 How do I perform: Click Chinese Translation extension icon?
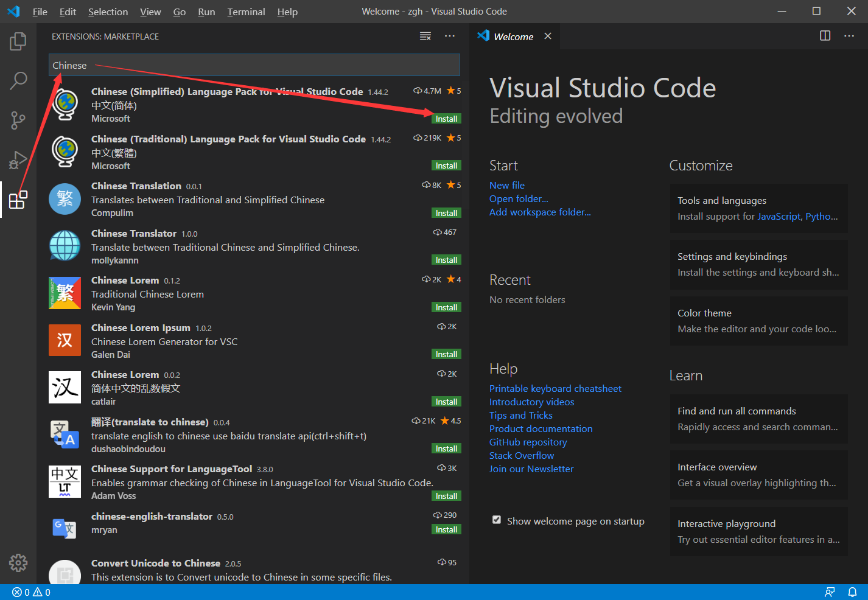tap(65, 199)
